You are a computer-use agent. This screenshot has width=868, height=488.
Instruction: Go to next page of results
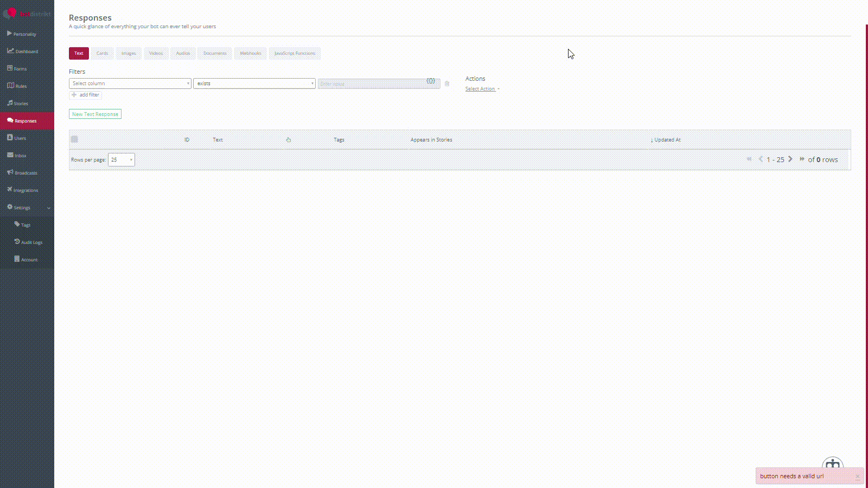790,159
